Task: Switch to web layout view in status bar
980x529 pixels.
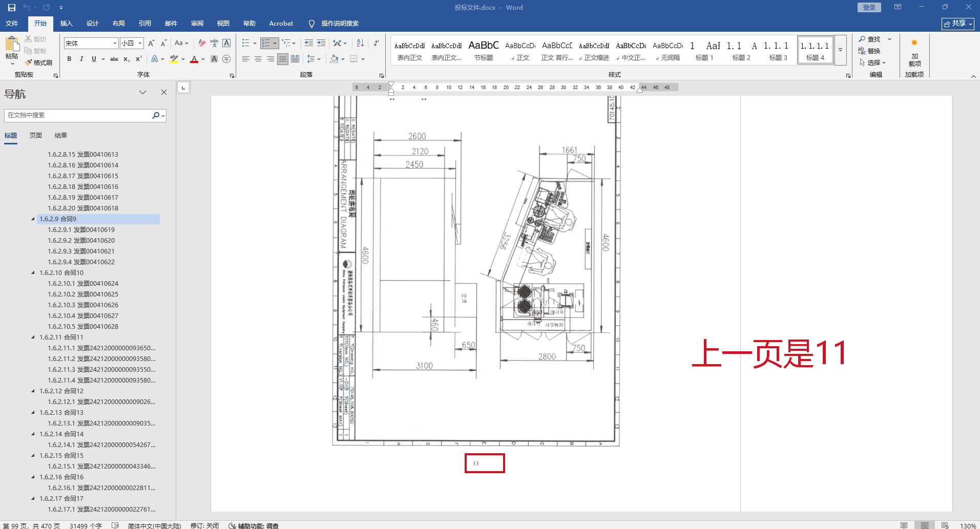Action: coord(945,525)
